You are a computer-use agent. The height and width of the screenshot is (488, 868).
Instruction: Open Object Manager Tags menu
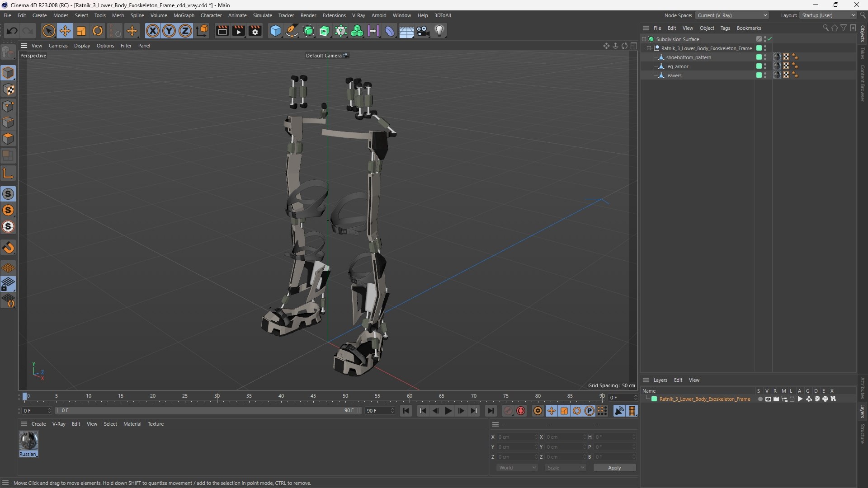coord(725,28)
